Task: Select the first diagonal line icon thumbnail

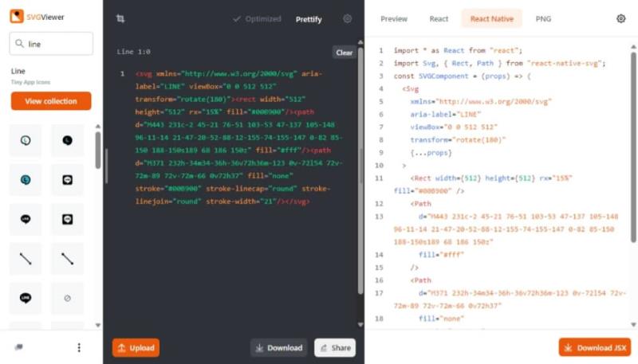Action: (26, 259)
